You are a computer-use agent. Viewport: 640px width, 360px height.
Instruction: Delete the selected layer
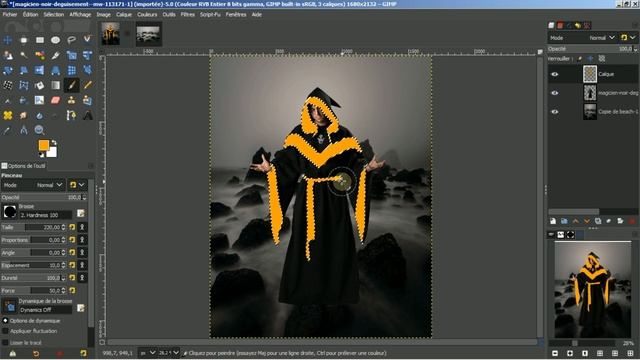click(632, 221)
